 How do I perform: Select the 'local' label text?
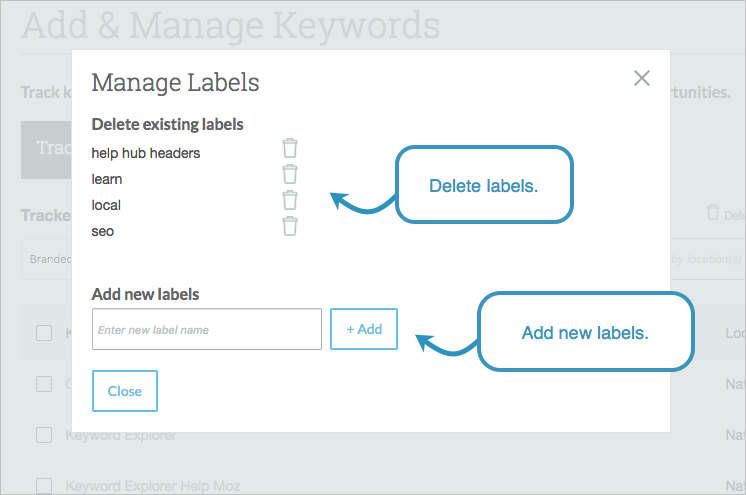click(x=106, y=205)
